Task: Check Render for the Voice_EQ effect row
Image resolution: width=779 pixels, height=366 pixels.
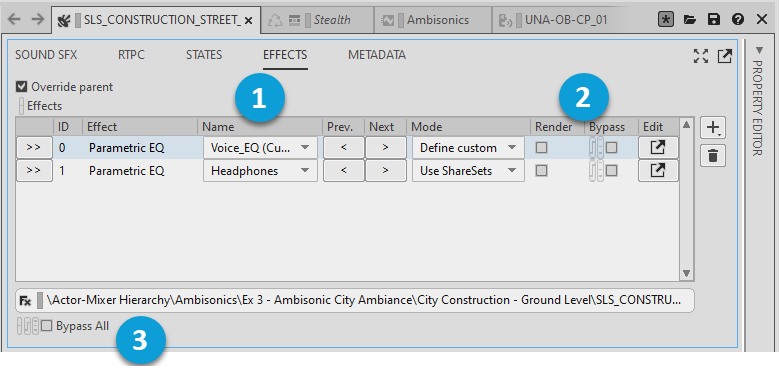Action: click(x=541, y=147)
